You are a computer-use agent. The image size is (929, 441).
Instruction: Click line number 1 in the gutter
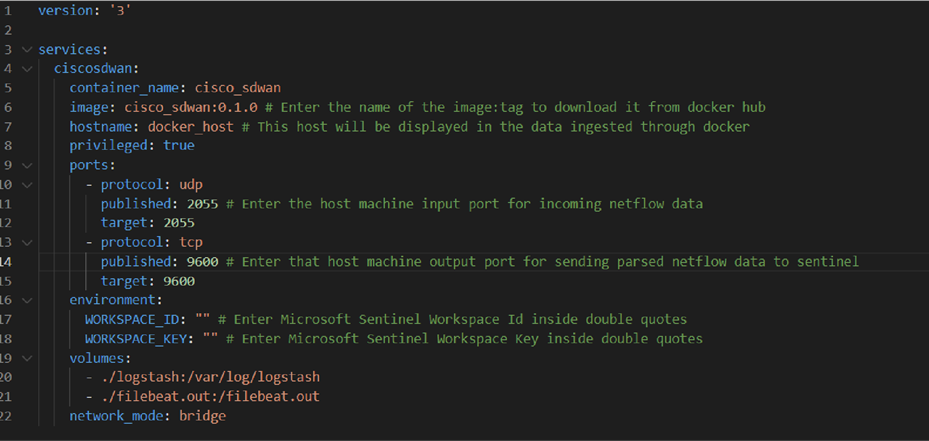tap(8, 11)
